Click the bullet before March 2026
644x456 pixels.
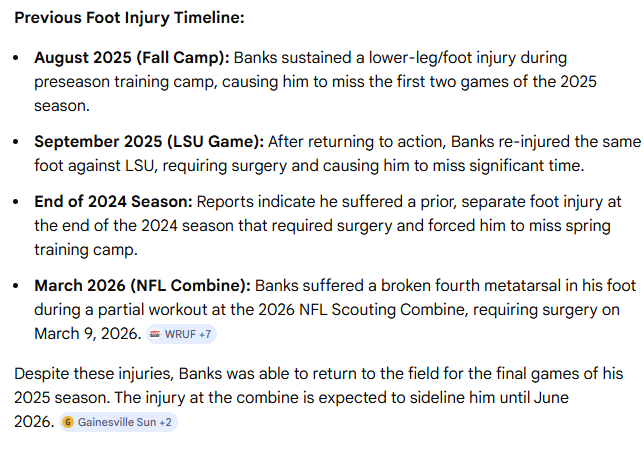(17, 285)
